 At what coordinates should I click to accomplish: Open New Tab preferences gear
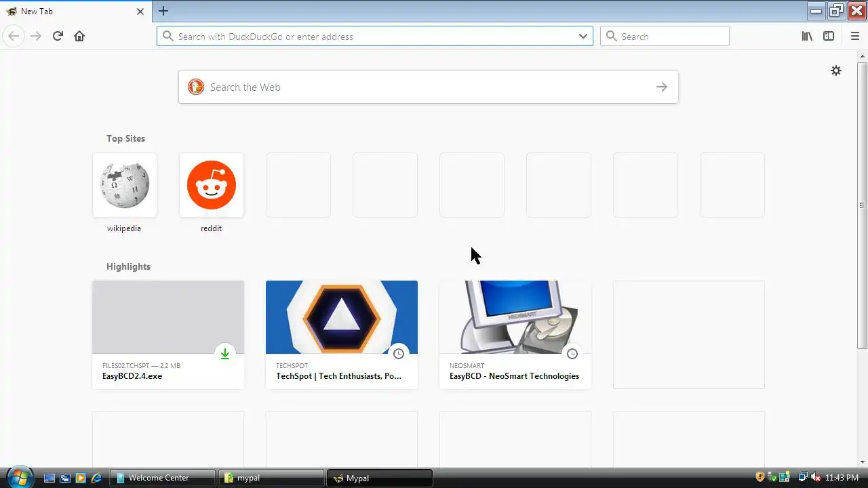[836, 70]
